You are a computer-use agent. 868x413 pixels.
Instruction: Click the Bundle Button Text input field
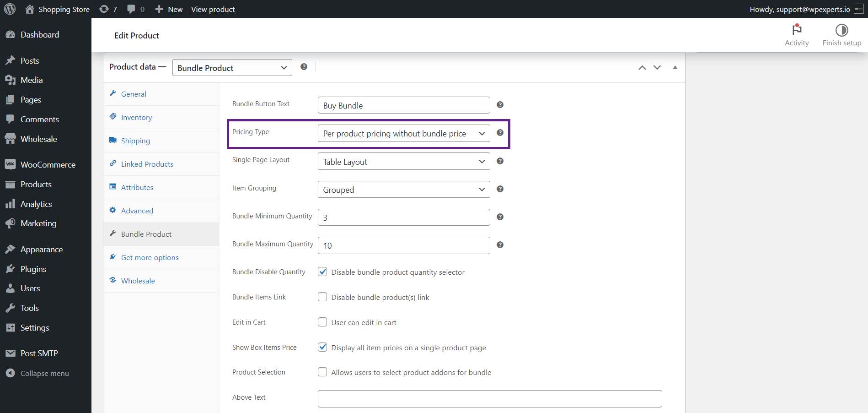point(404,105)
